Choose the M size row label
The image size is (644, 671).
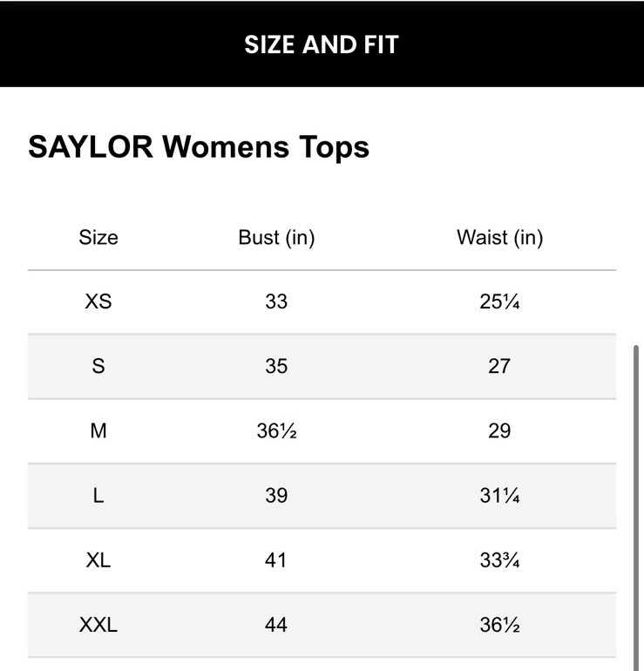tap(98, 430)
